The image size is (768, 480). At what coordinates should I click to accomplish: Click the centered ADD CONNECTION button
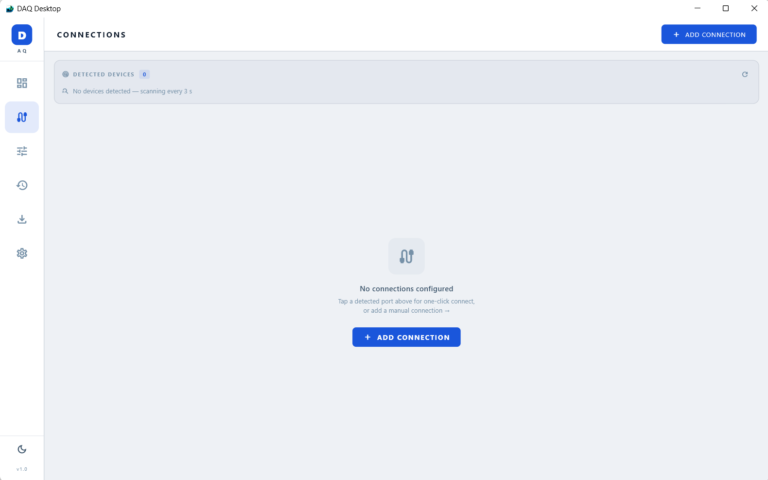point(406,337)
